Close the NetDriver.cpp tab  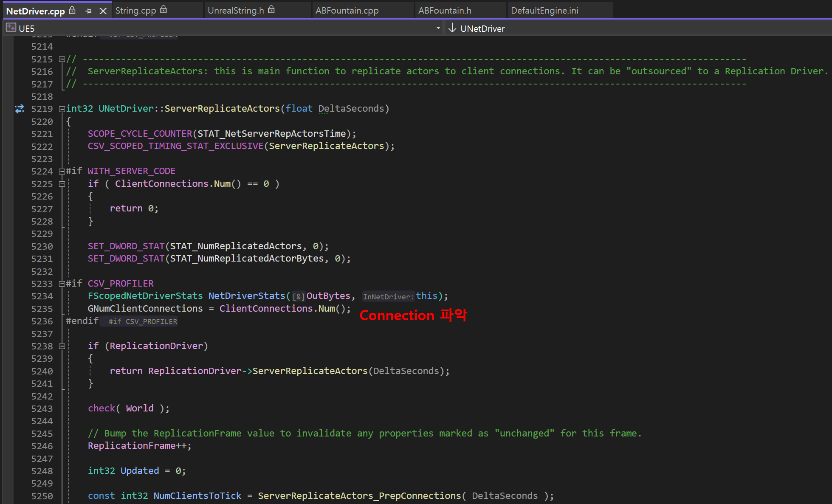coord(103,11)
